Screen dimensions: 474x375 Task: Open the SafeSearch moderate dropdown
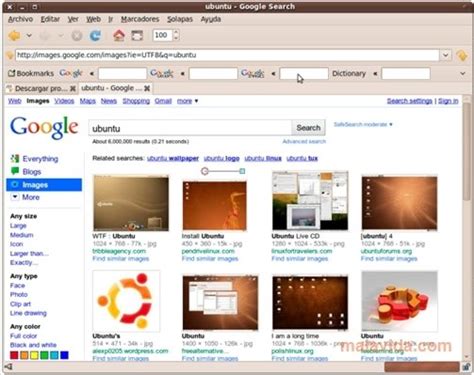coord(363,124)
